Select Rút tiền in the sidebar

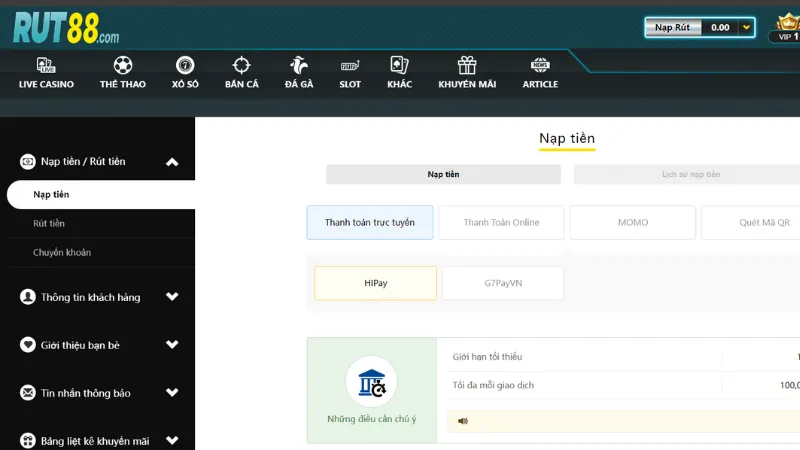pos(101,223)
